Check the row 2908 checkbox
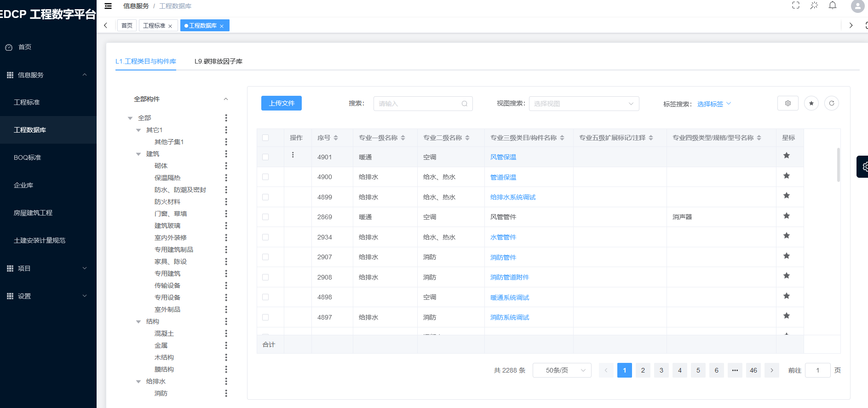868x408 pixels. (265, 277)
